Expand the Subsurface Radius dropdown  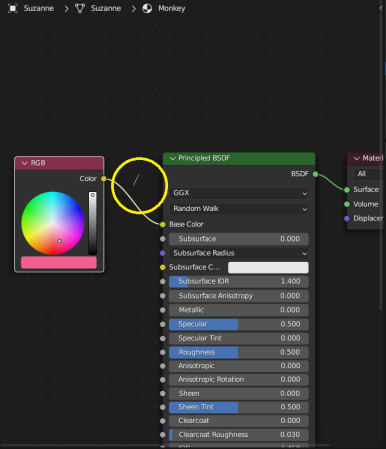pos(239,253)
